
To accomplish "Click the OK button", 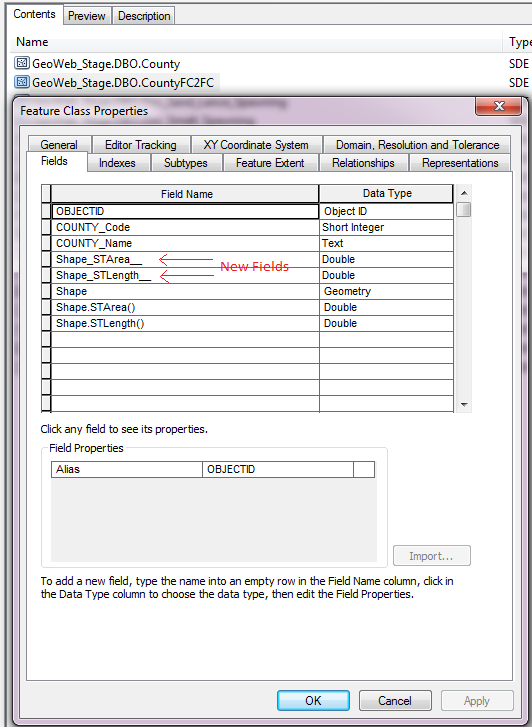I will [x=313, y=700].
